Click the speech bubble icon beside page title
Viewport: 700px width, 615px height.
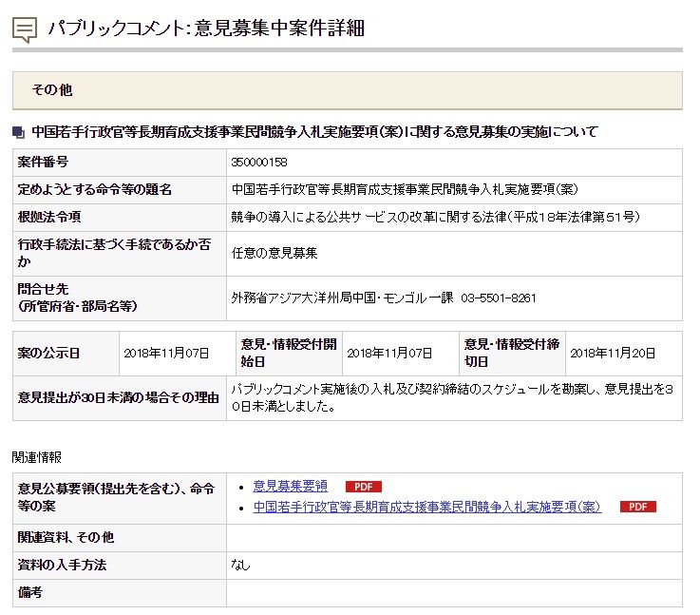(x=25, y=29)
